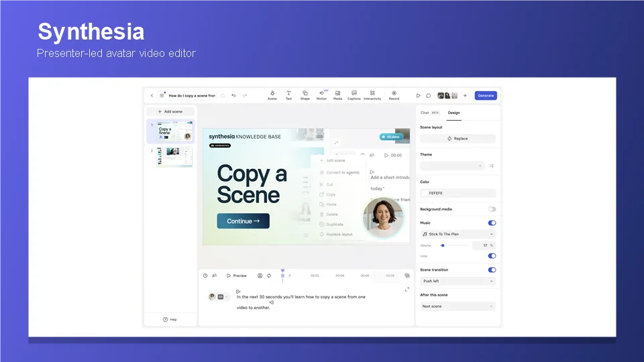Click the timeline playhead marker

coord(282,274)
